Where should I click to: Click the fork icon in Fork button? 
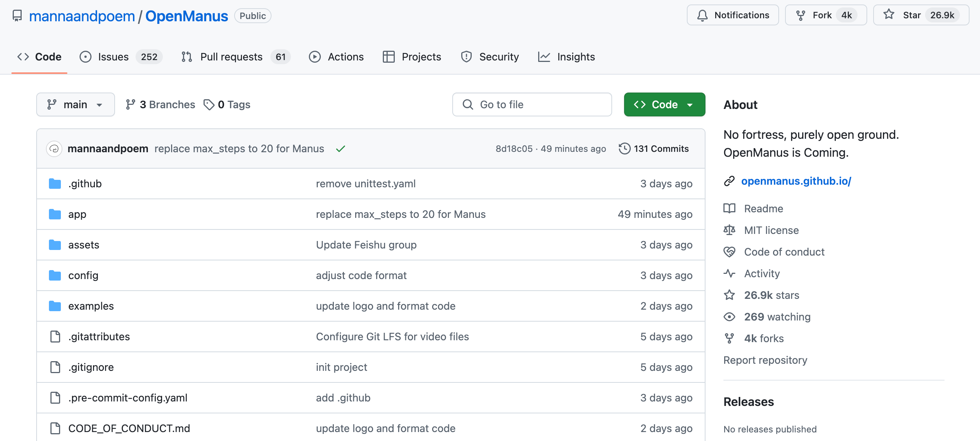click(800, 15)
